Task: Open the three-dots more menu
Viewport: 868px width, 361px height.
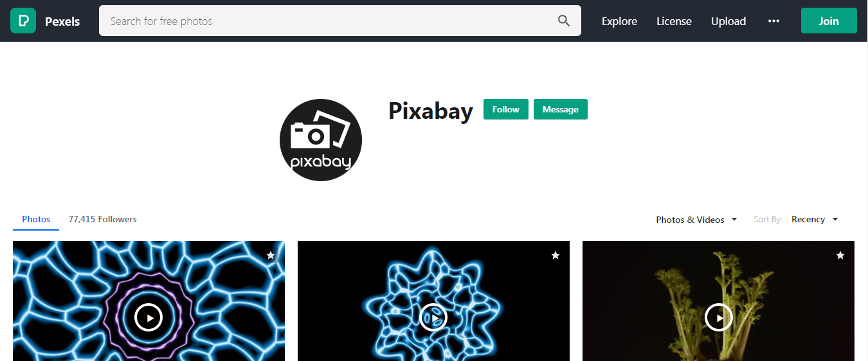Action: 773,21
